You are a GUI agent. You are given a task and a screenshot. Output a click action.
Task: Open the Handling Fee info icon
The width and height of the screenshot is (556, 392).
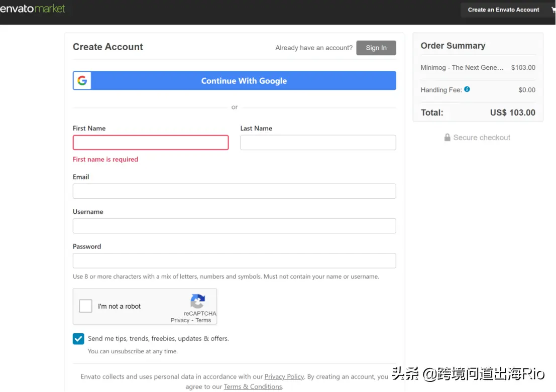pos(467,89)
